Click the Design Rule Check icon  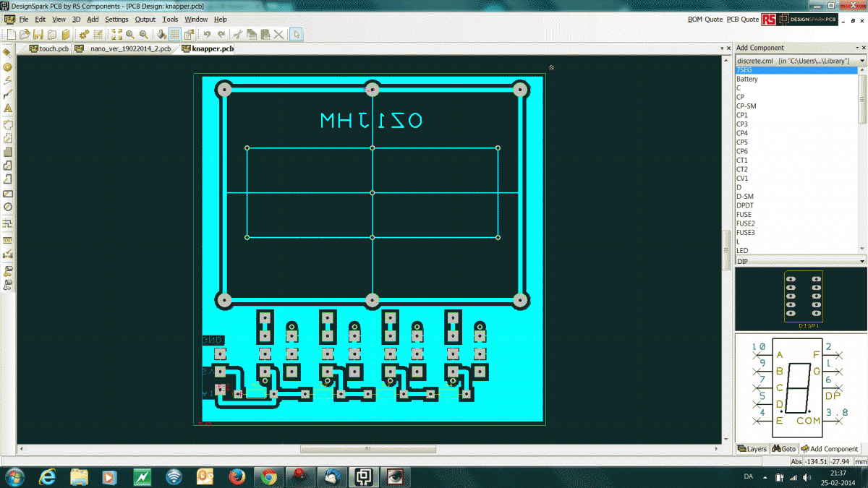[x=8, y=254]
